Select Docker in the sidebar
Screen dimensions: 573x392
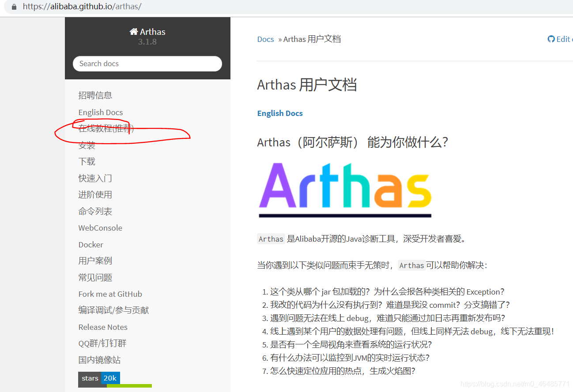point(91,245)
